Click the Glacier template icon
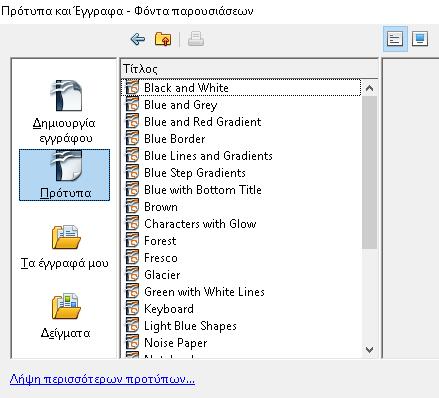The width and height of the screenshot is (439, 398). tap(132, 275)
